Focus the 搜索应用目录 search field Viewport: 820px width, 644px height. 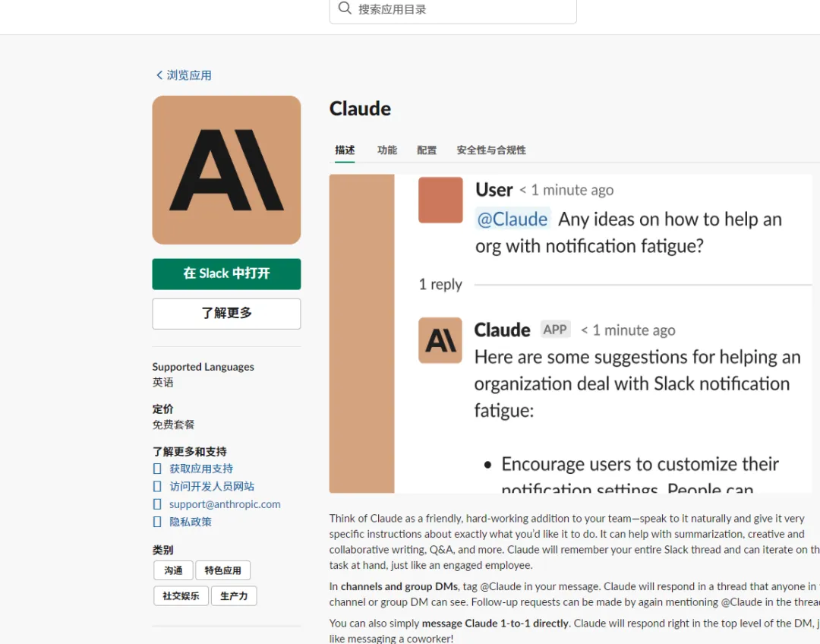click(x=453, y=9)
